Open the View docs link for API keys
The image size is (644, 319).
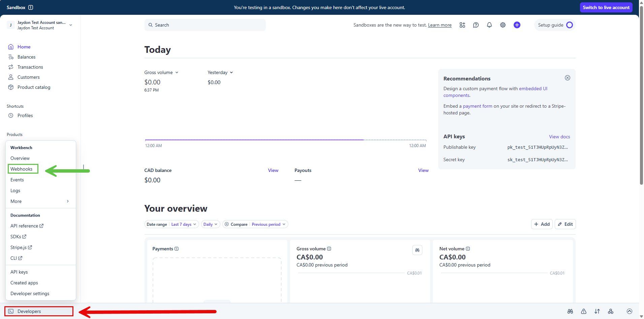(x=559, y=137)
